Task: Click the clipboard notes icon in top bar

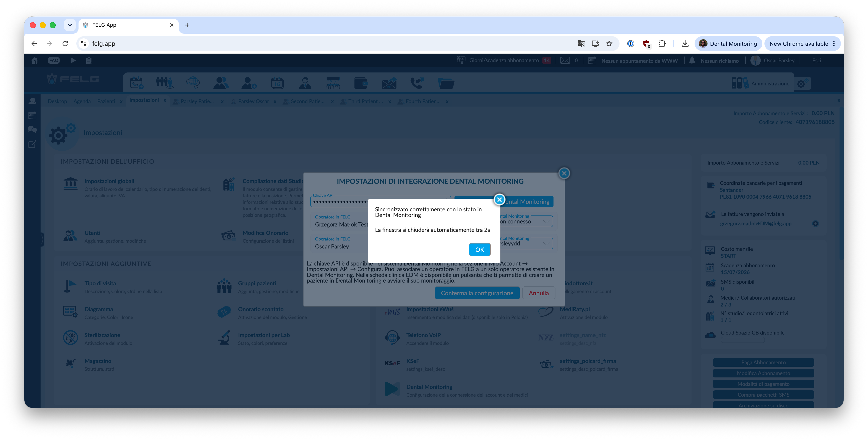Action: [89, 61]
